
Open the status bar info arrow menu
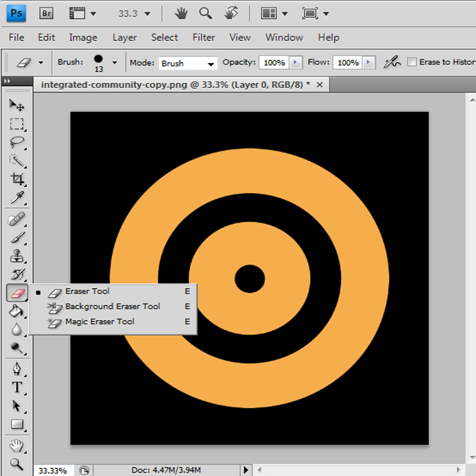(x=246, y=470)
